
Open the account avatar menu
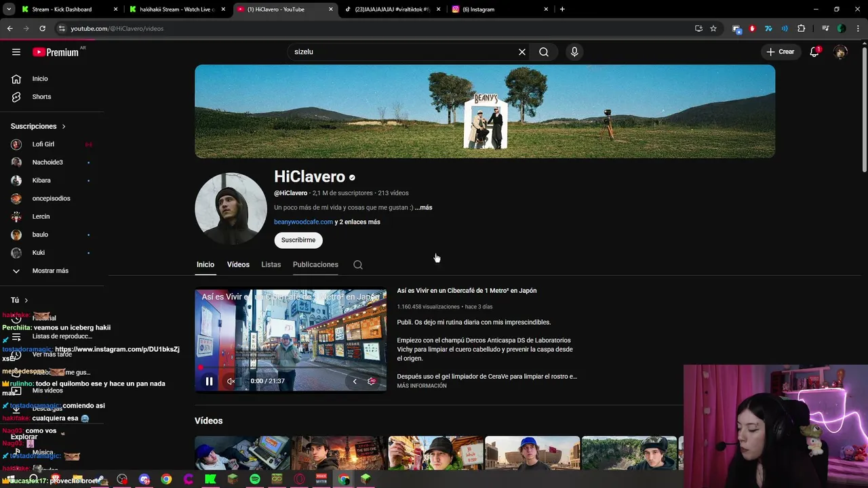(840, 52)
